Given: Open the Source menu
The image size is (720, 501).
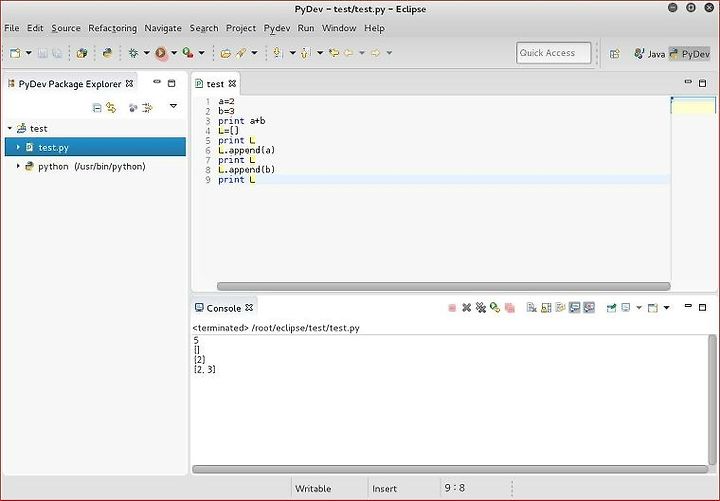Looking at the screenshot, I should point(66,28).
